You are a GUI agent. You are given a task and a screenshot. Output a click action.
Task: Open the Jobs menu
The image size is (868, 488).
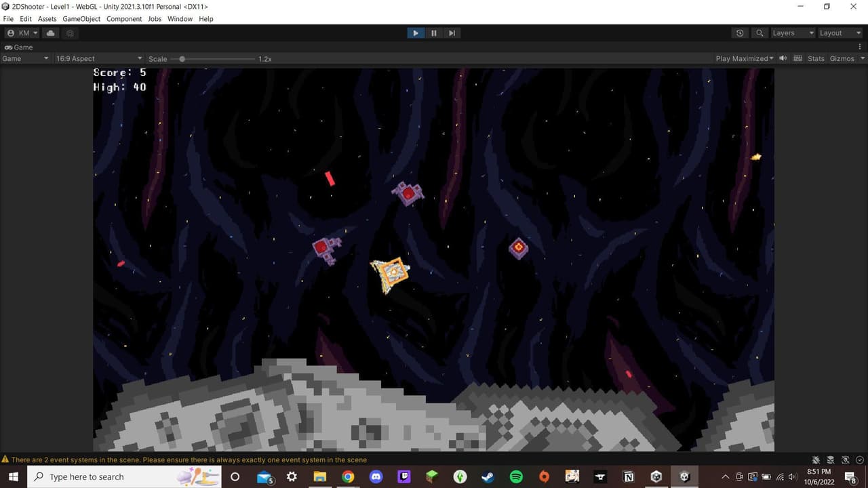pyautogui.click(x=155, y=19)
